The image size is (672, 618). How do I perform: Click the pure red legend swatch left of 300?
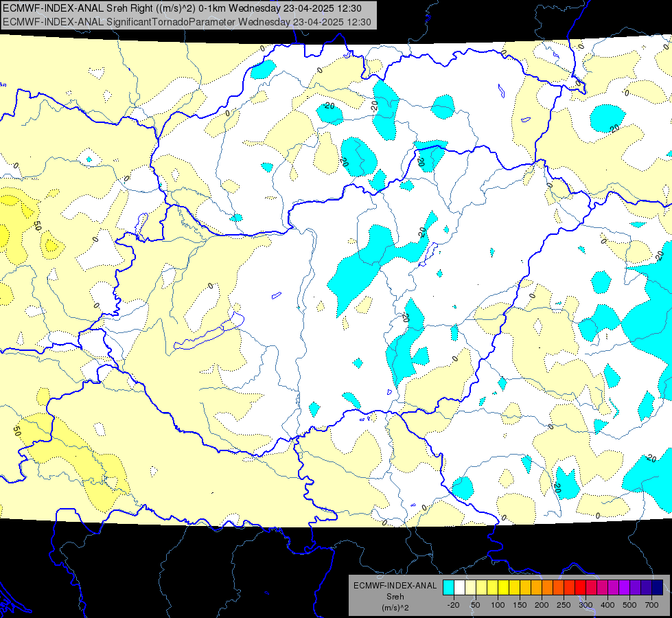pos(580,587)
